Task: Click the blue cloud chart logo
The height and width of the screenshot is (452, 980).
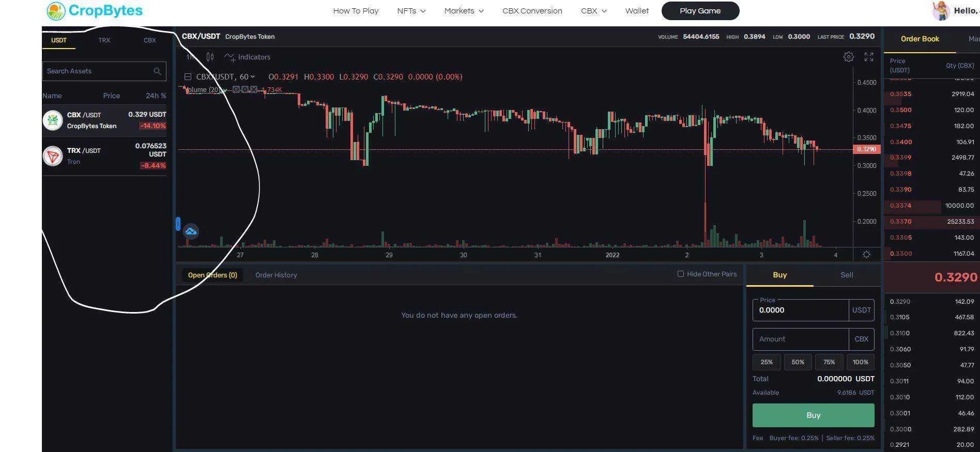Action: [x=191, y=231]
